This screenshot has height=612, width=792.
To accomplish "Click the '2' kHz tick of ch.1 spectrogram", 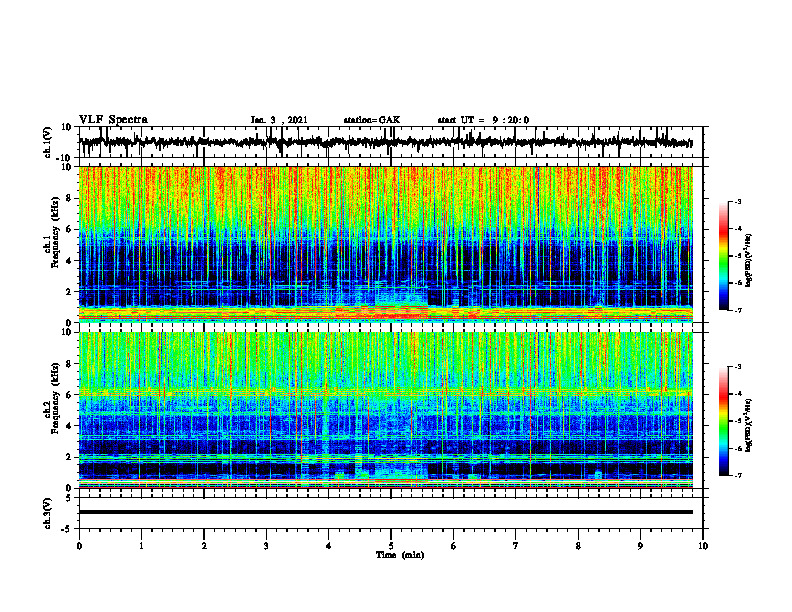I will point(69,291).
